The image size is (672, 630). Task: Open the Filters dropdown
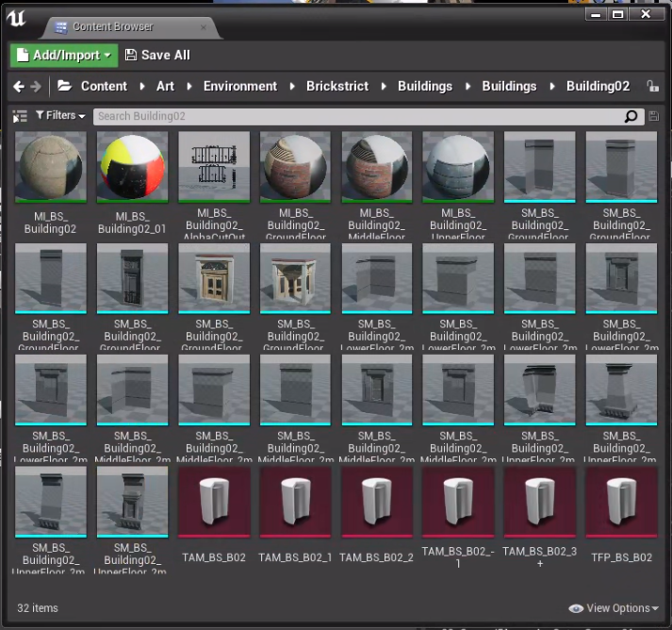click(60, 116)
